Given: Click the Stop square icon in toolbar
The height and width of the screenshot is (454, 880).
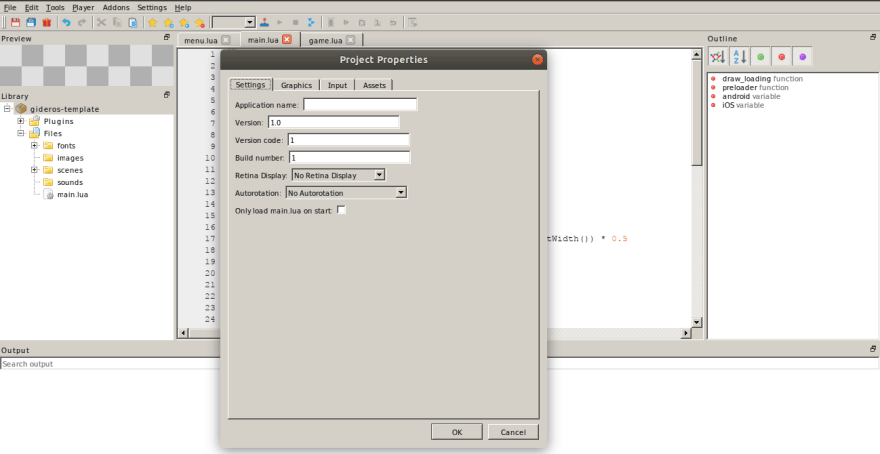Looking at the screenshot, I should (x=296, y=22).
